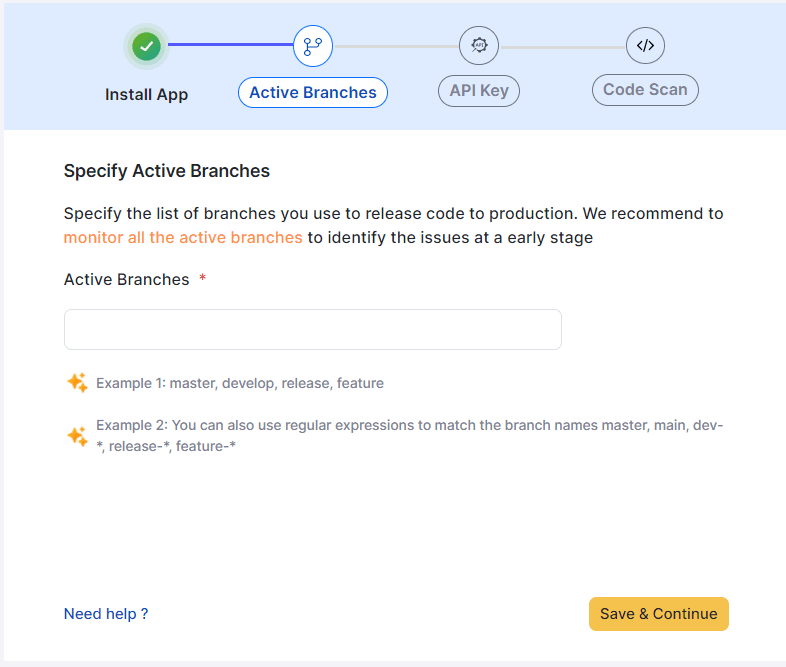Jump to the Code Scan step
The image size is (786, 667).
645,90
